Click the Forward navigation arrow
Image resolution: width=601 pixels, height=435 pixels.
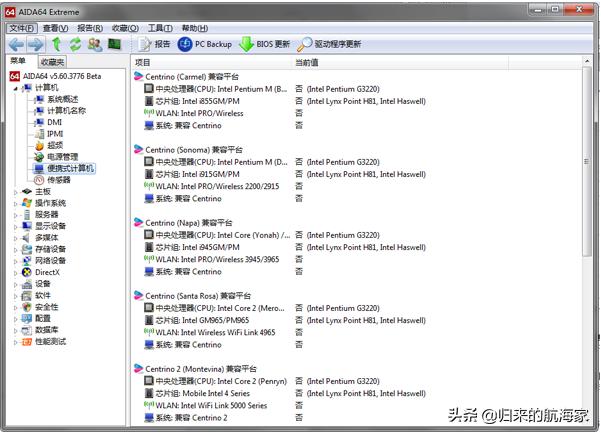36,44
